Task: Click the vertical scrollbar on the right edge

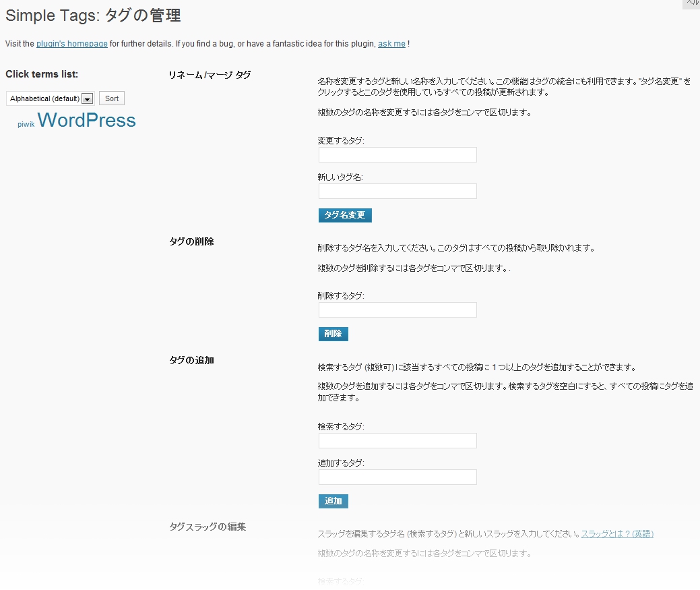Action: [697, 270]
